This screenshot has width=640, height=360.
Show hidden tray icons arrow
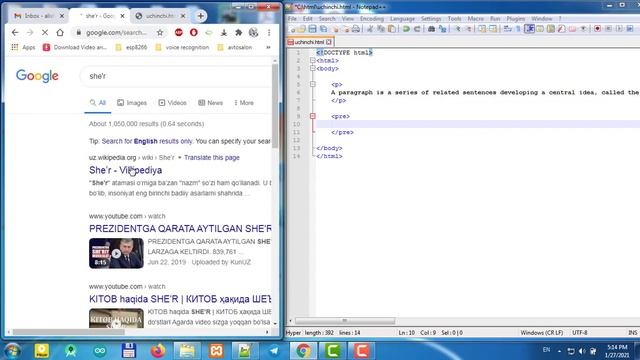pos(559,351)
